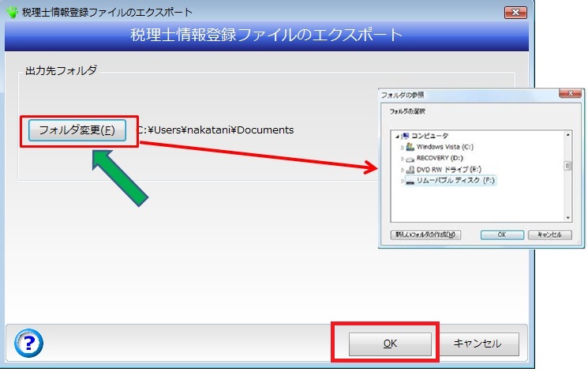Viewport: 588px width, 372px height.
Task: Click the green app icon in title bar
Action: point(12,13)
